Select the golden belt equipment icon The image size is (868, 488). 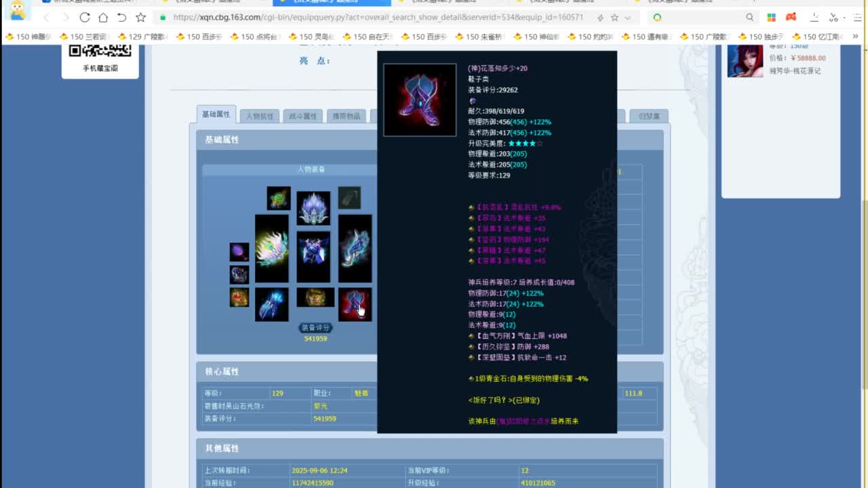(x=315, y=297)
